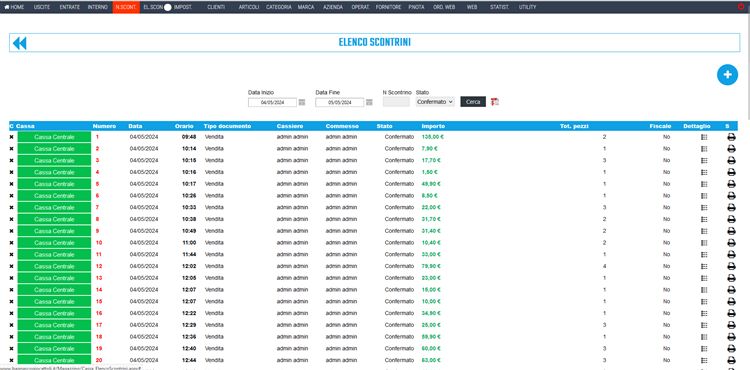Sort by Numero column header
This screenshot has width=750, height=370.
point(104,126)
